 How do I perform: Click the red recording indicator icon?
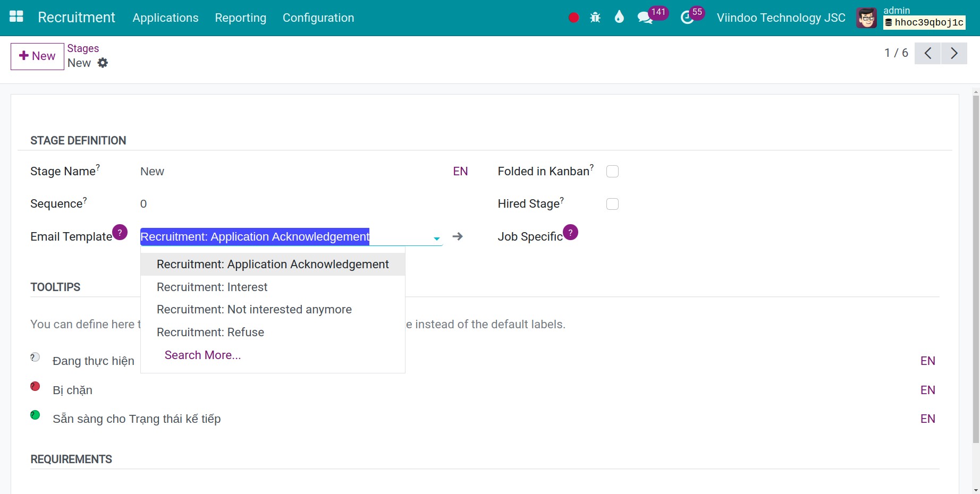point(573,17)
